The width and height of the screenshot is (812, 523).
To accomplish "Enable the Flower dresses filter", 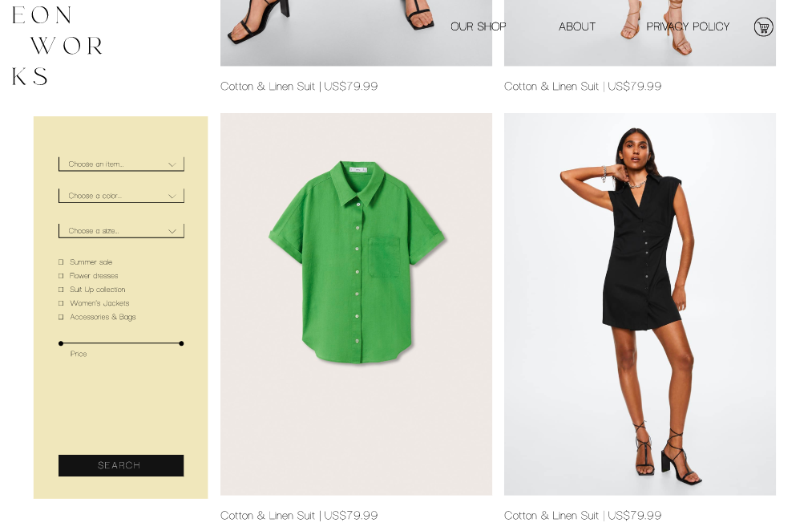I will 61,276.
